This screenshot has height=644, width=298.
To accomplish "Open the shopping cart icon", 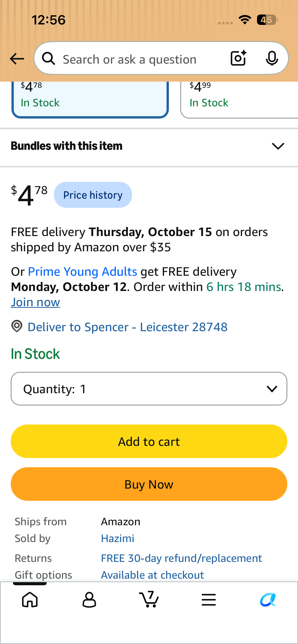I will (149, 599).
